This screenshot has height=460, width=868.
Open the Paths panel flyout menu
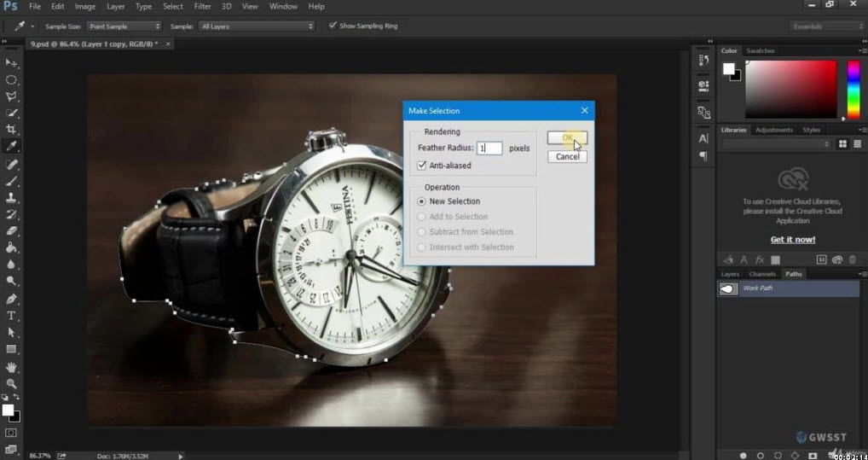point(862,274)
